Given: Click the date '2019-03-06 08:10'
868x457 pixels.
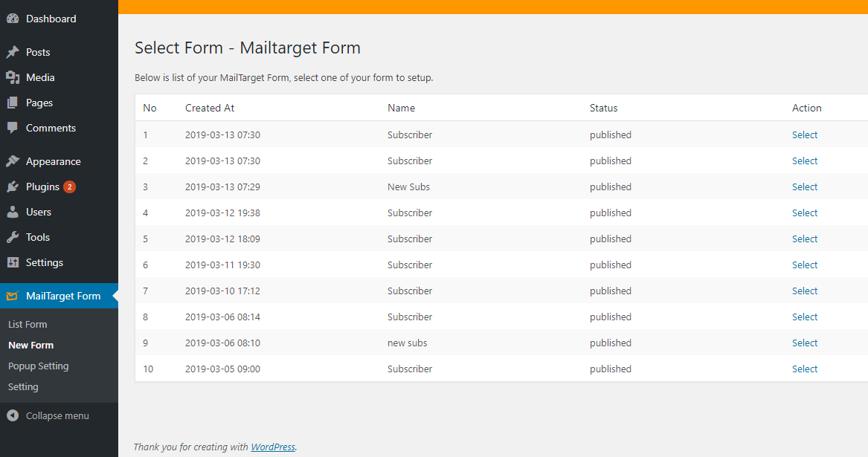Looking at the screenshot, I should [222, 343].
